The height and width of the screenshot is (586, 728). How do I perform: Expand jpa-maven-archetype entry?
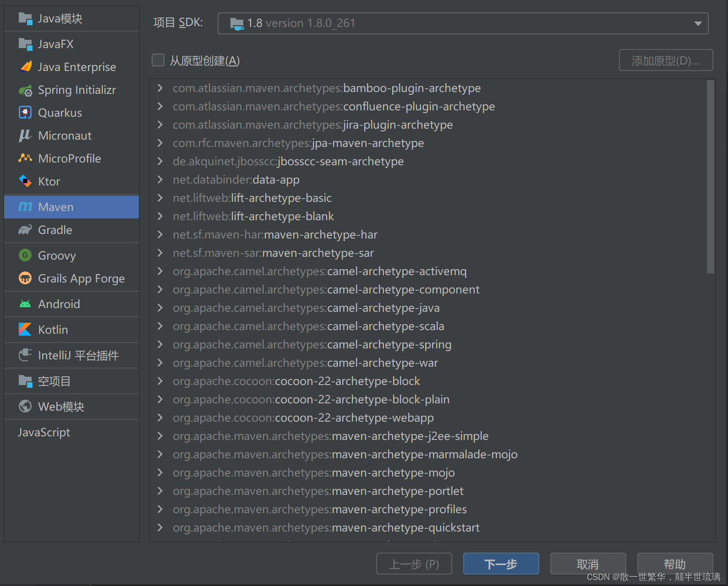pos(160,143)
